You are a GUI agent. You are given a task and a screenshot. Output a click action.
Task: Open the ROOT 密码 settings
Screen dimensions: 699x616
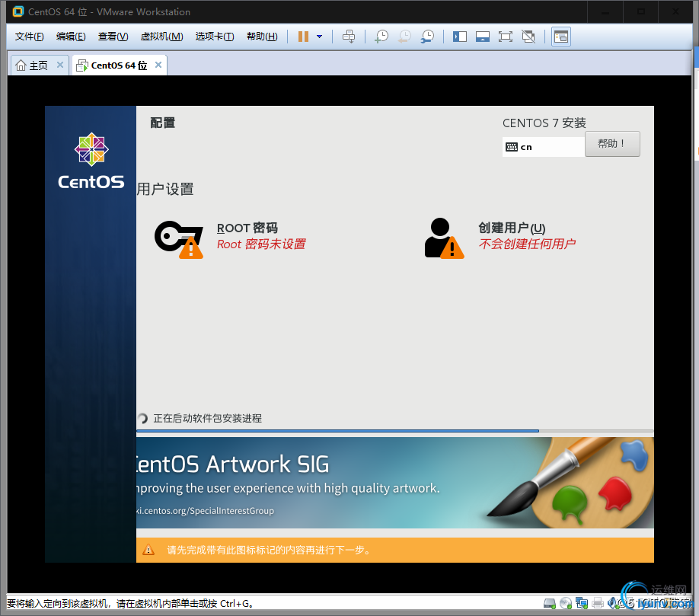click(247, 228)
